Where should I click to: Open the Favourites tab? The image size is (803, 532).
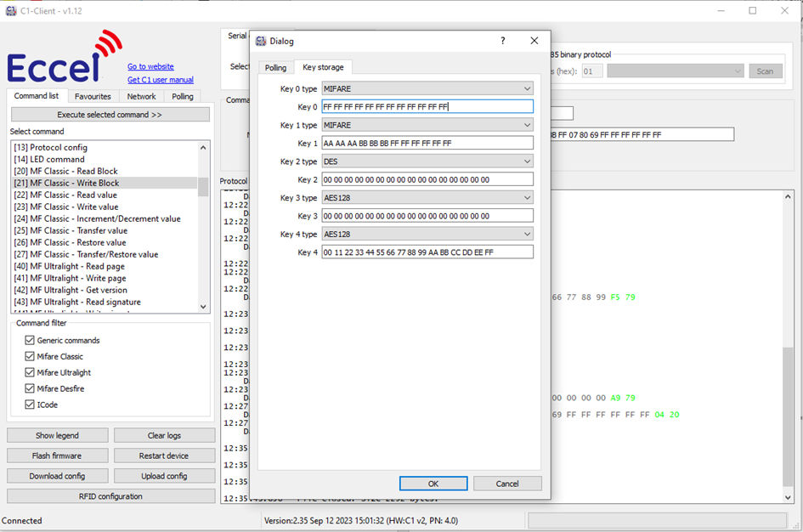coord(93,97)
